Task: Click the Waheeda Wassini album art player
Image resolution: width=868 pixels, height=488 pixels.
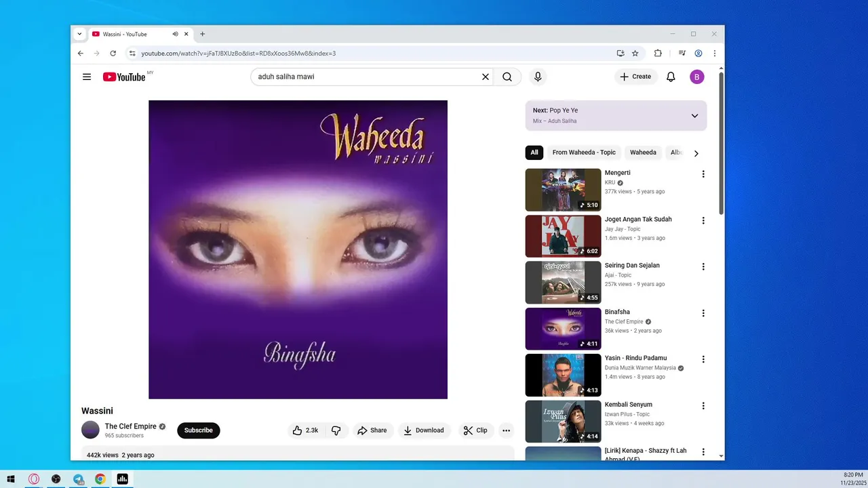Action: point(298,249)
